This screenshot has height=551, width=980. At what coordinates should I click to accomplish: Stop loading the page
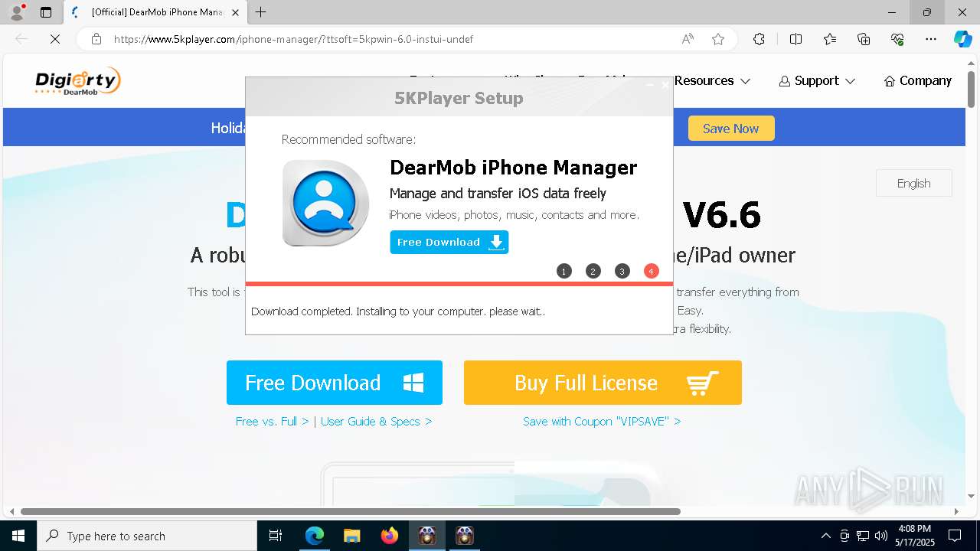[x=55, y=39]
